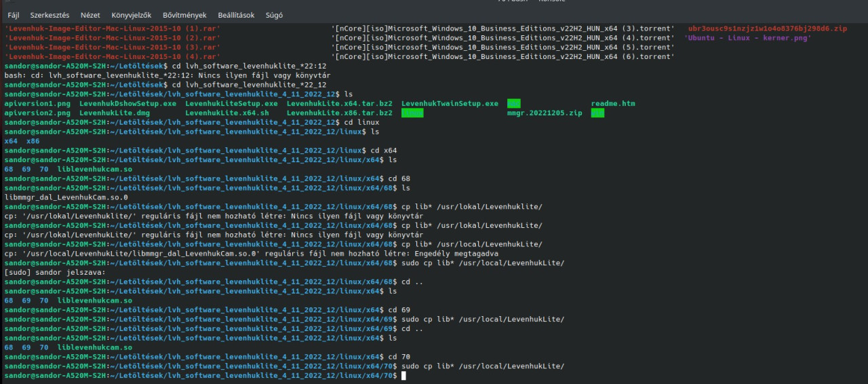Open the Fájl menu

13,15
